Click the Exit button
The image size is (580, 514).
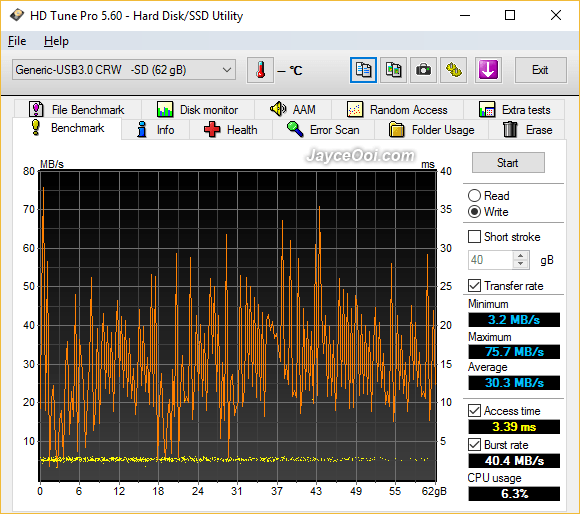coord(540,70)
